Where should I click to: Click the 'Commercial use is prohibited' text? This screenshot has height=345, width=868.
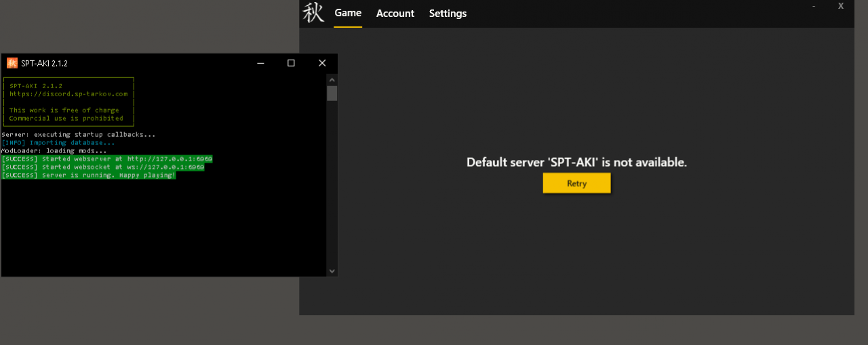point(66,119)
